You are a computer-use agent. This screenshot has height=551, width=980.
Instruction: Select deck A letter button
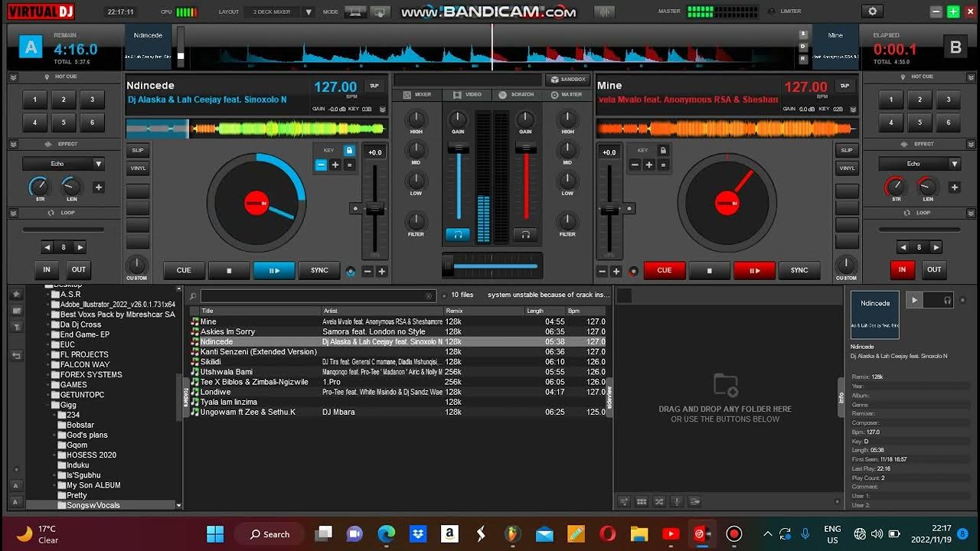point(30,47)
